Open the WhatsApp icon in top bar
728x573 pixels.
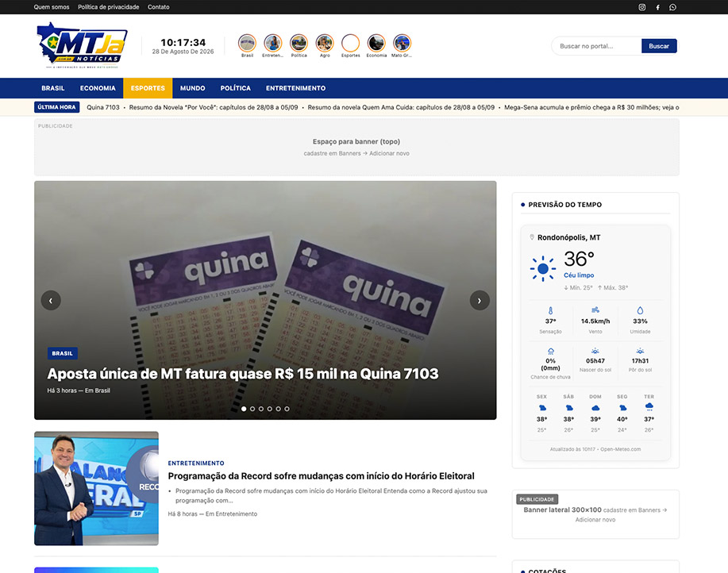(672, 7)
